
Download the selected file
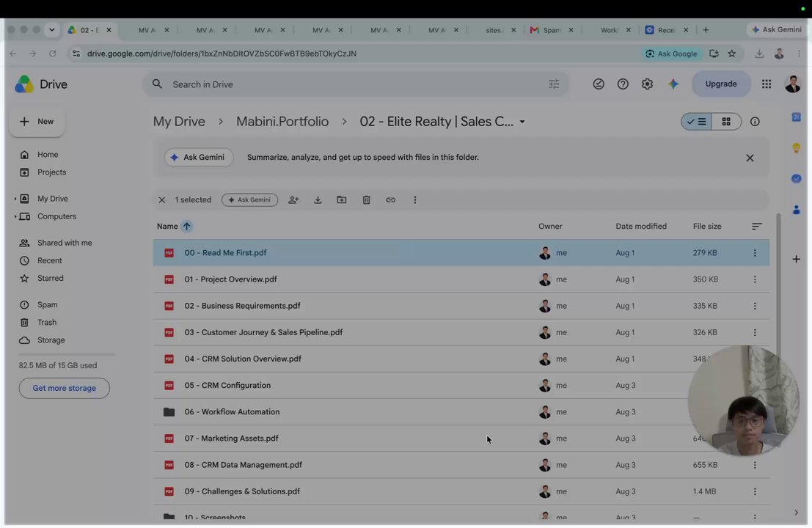[x=318, y=199]
